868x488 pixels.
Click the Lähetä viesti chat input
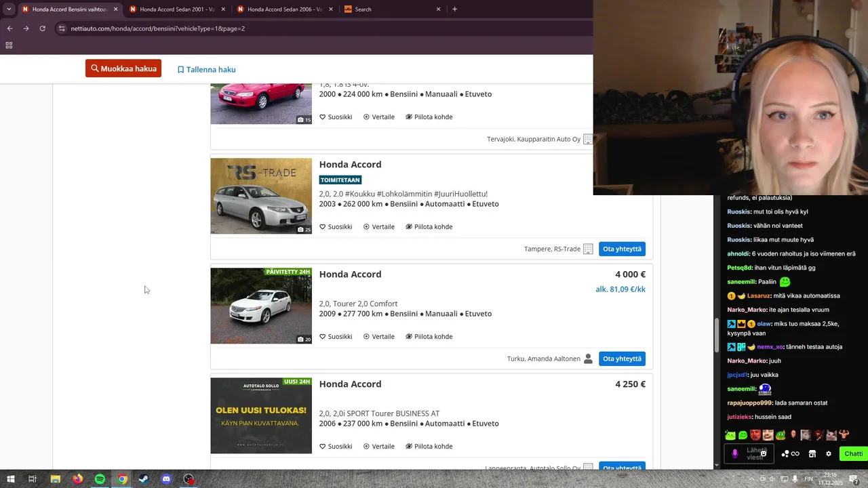(750, 453)
